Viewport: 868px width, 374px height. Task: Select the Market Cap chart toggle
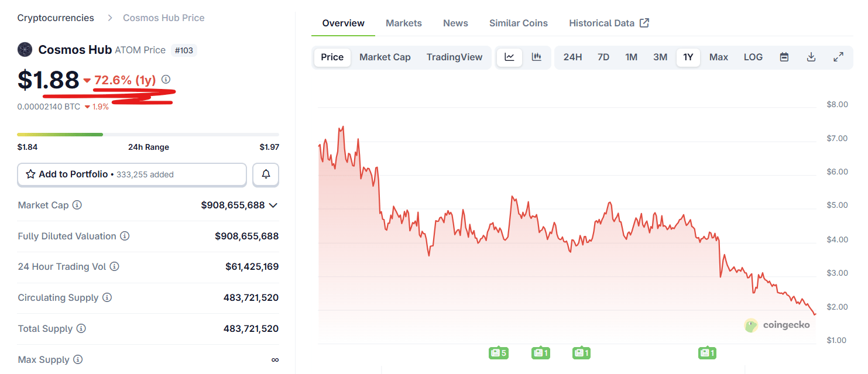point(385,57)
